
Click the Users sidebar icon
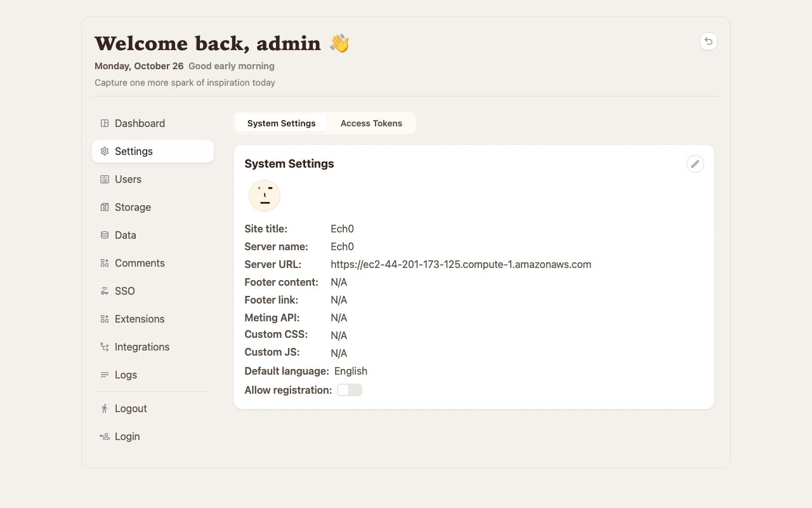[105, 179]
